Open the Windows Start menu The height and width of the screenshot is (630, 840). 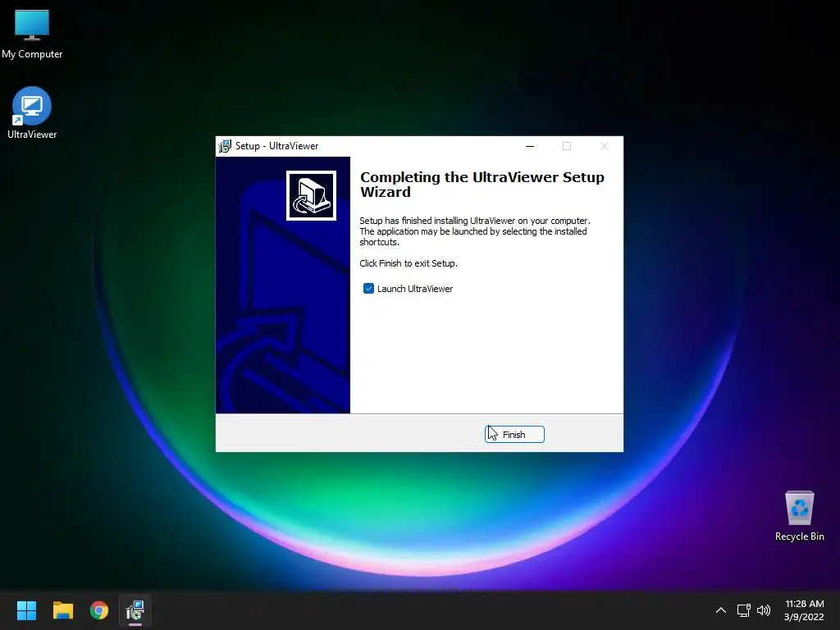pos(26,610)
